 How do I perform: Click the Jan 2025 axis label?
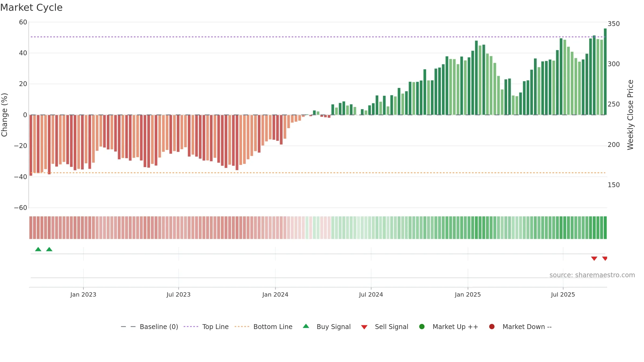tap(468, 294)
